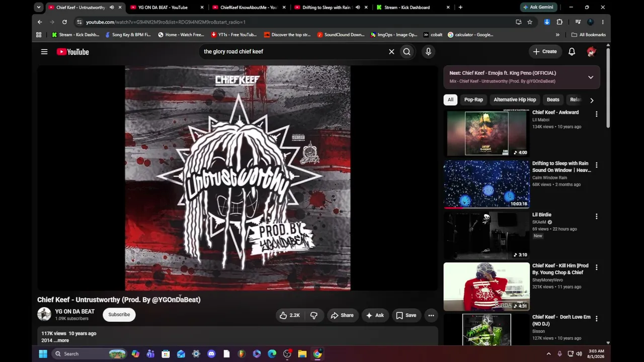Select the Alternative Hip Hop chip
644x362 pixels.
(515, 100)
